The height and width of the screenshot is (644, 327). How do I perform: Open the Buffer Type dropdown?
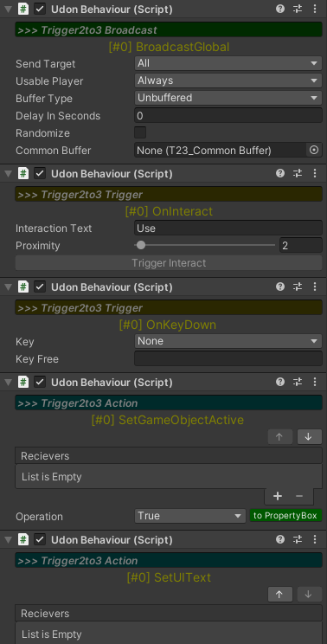[228, 98]
